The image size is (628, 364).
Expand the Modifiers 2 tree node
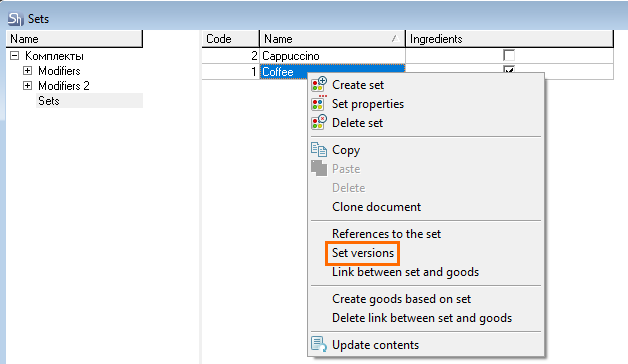coord(27,85)
